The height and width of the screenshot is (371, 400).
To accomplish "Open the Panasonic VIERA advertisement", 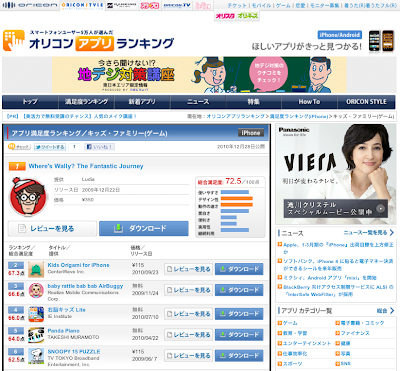I will coord(335,174).
